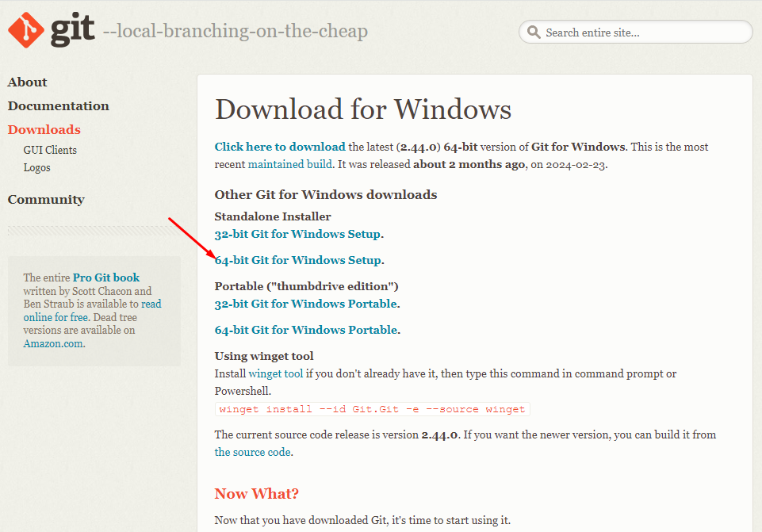Open 'the source code' link
Viewport: 762px width, 532px height.
tap(253, 453)
